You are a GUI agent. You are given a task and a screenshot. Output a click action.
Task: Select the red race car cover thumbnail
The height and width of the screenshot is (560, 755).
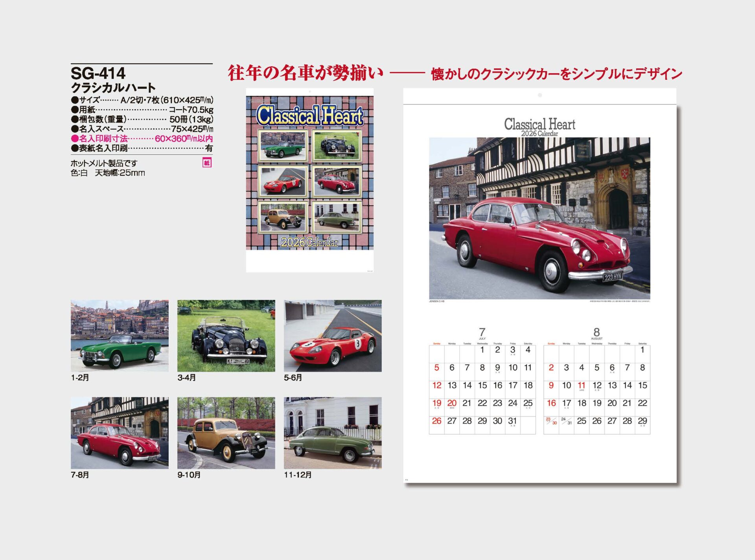tap(283, 181)
